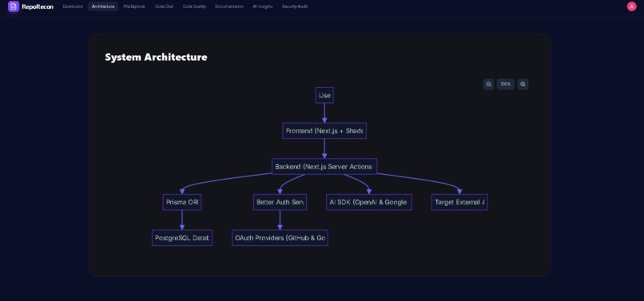644x301 pixels.
Task: Click the System Architecture heading
Action: [x=156, y=57]
